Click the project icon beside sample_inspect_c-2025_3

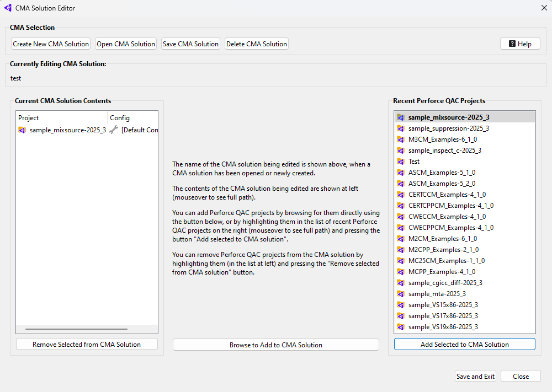401,151
